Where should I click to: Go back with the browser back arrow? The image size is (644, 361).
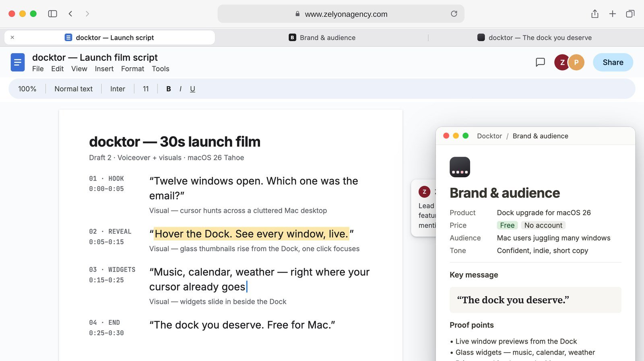point(70,14)
